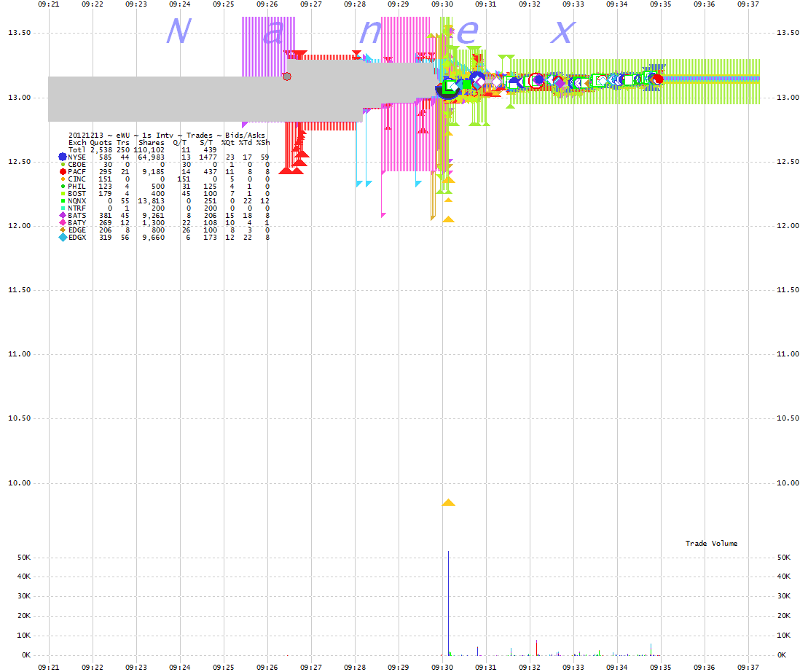Click the 'EDGX' exchange name in legend
808x672 pixels.
tap(77, 238)
